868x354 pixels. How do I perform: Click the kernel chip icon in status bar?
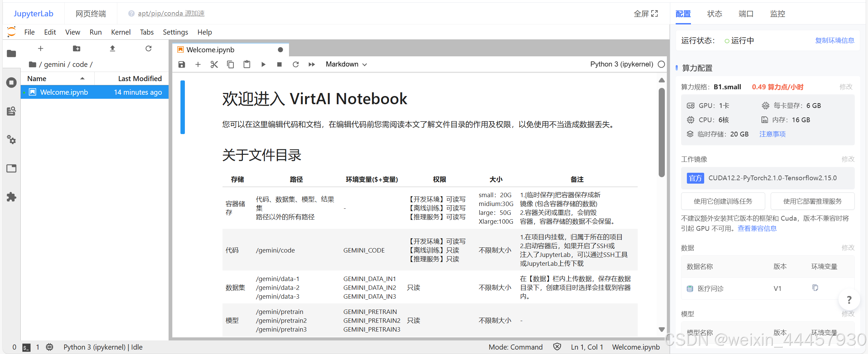tap(50, 347)
